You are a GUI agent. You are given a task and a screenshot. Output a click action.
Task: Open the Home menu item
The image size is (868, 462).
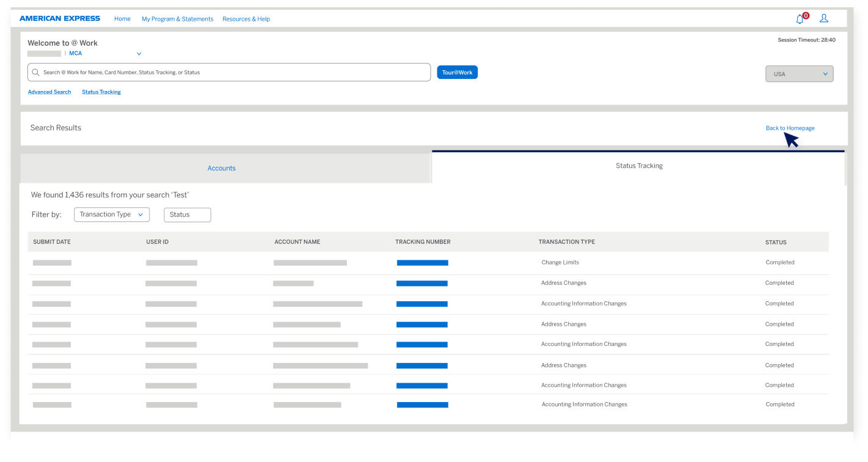pos(122,19)
